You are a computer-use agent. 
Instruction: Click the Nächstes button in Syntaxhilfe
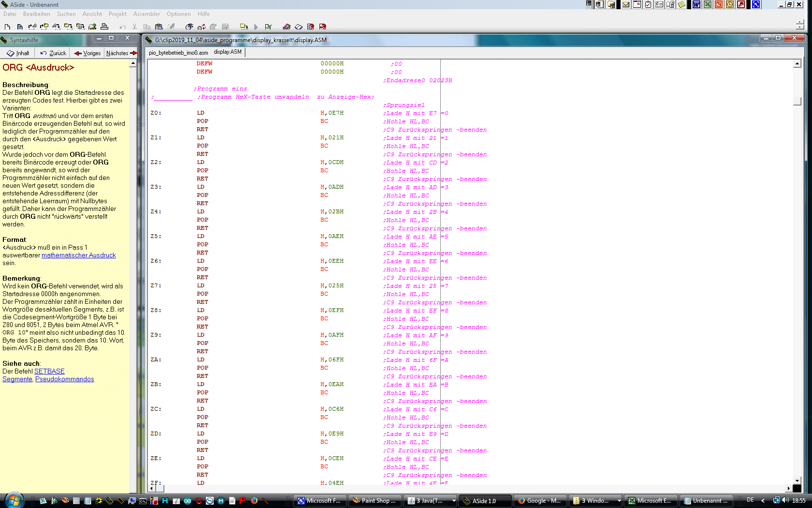click(121, 53)
